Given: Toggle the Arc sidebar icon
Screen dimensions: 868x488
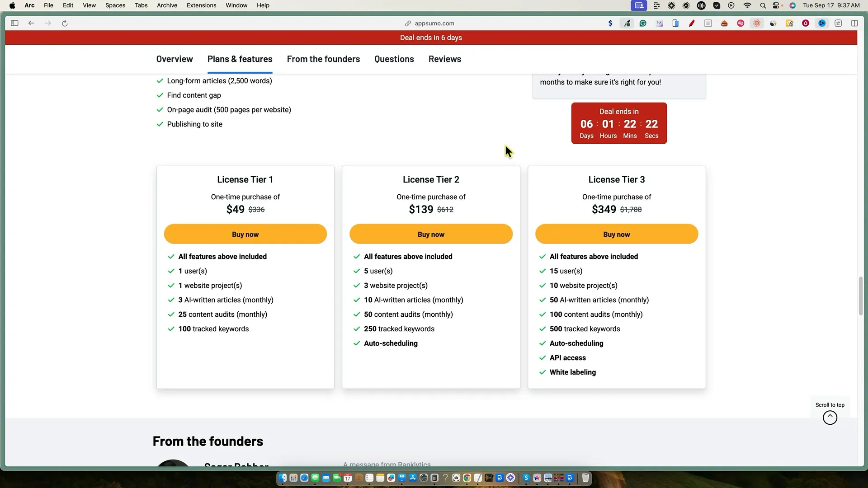Looking at the screenshot, I should 14,23.
